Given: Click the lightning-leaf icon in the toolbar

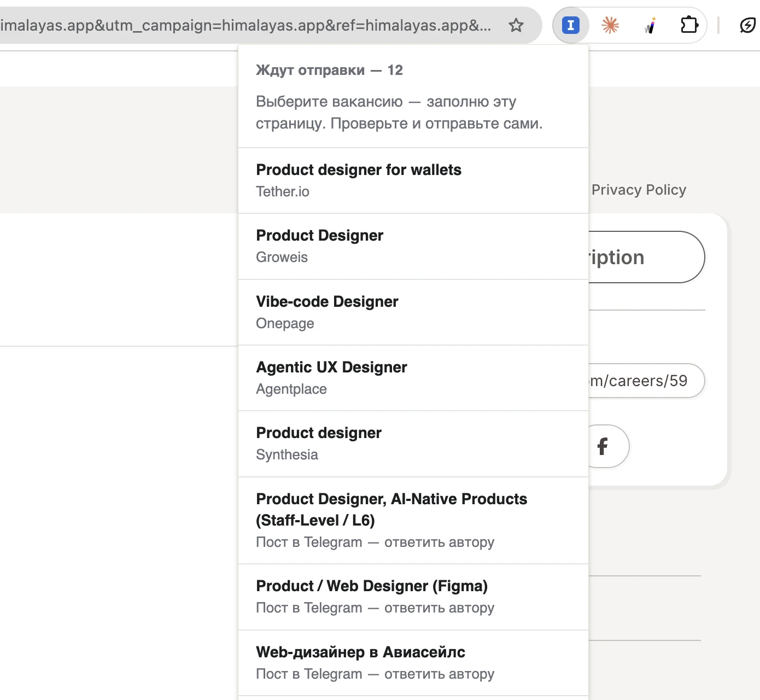Looking at the screenshot, I should [747, 25].
